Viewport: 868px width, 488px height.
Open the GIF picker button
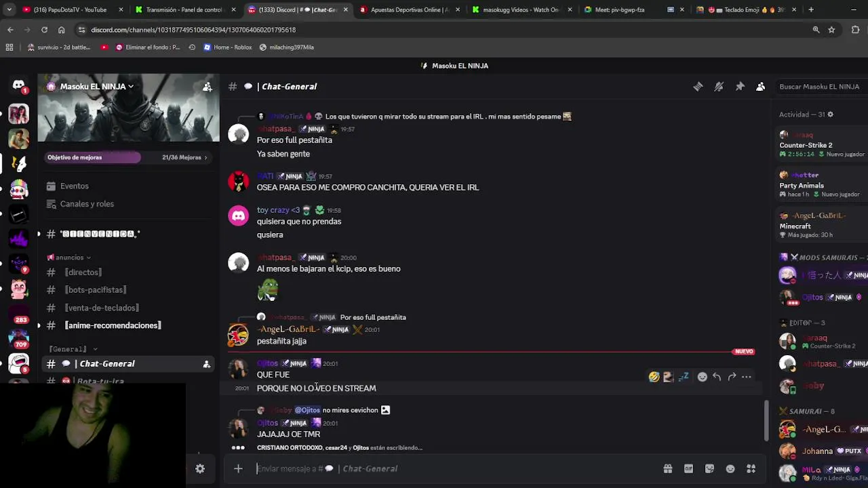click(x=688, y=468)
